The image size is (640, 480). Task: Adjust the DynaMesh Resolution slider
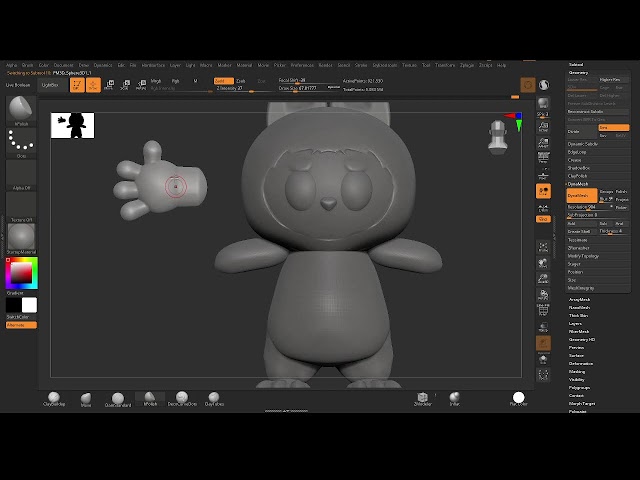(590, 207)
